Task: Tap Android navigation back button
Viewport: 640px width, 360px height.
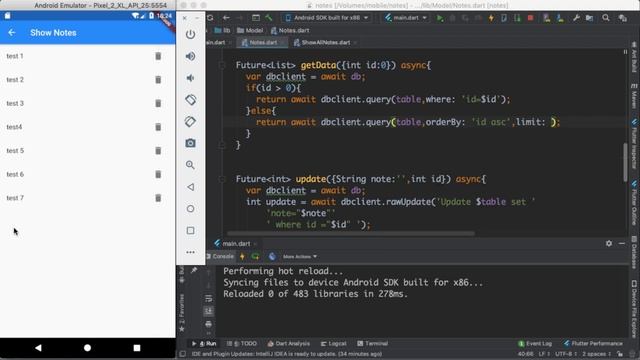Action: tap(38, 348)
